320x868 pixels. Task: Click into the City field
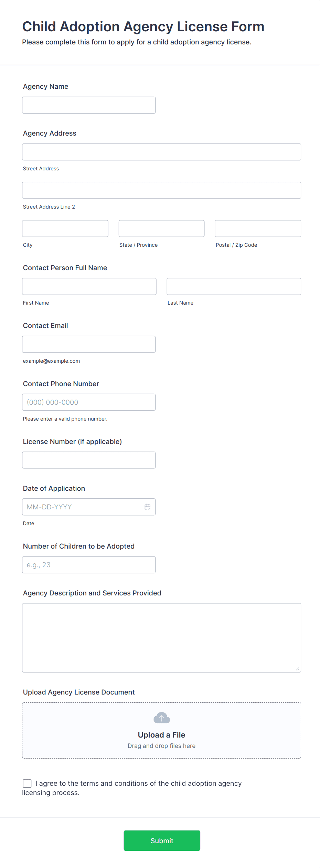click(x=65, y=229)
